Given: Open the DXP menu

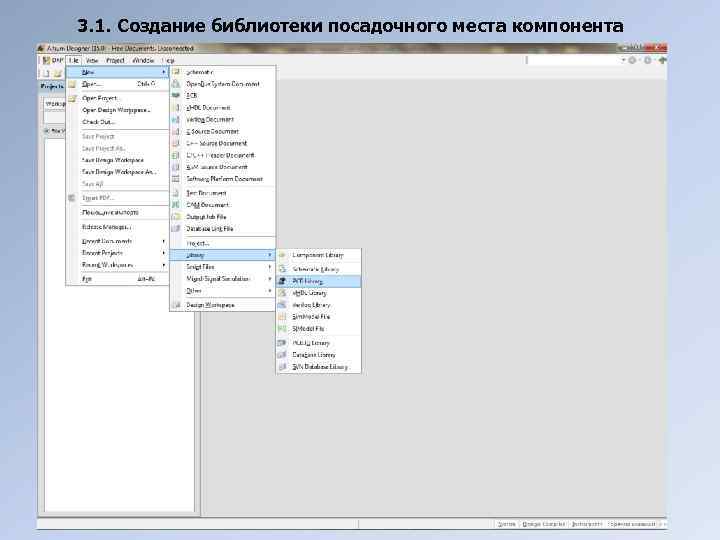Looking at the screenshot, I should click(52, 60).
